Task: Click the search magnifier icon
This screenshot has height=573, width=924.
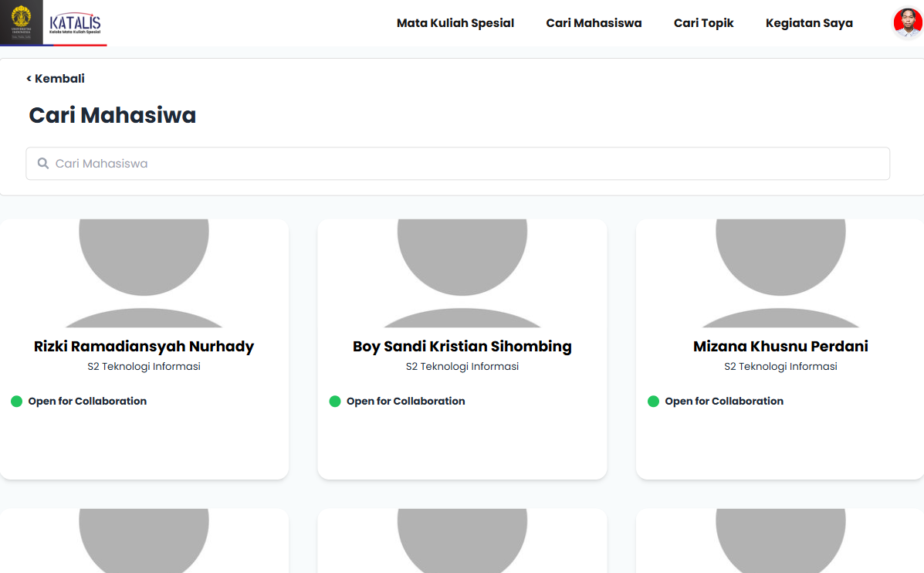Action: pyautogui.click(x=43, y=164)
